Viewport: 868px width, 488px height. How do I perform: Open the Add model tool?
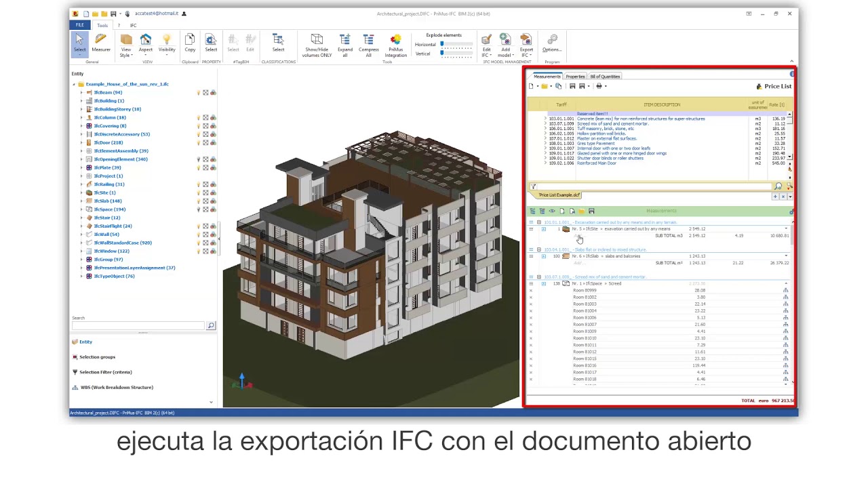coord(505,45)
